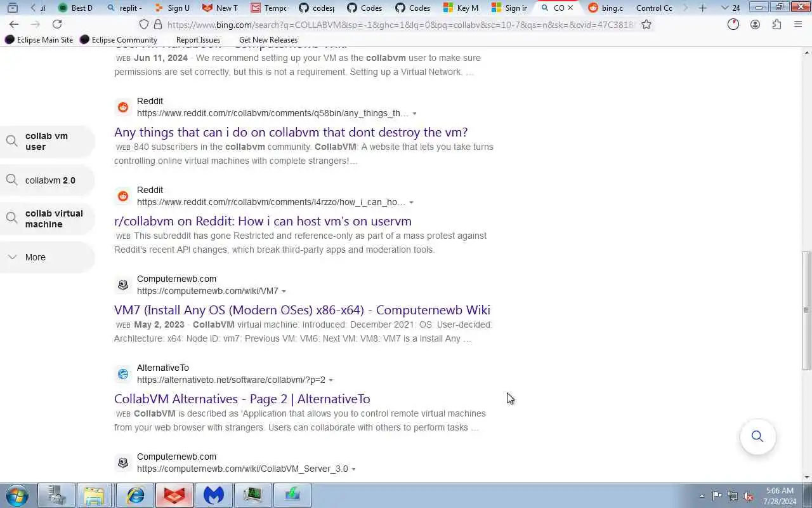Open 'r/collabvm on Reddit: How i can host' result

click(x=263, y=221)
